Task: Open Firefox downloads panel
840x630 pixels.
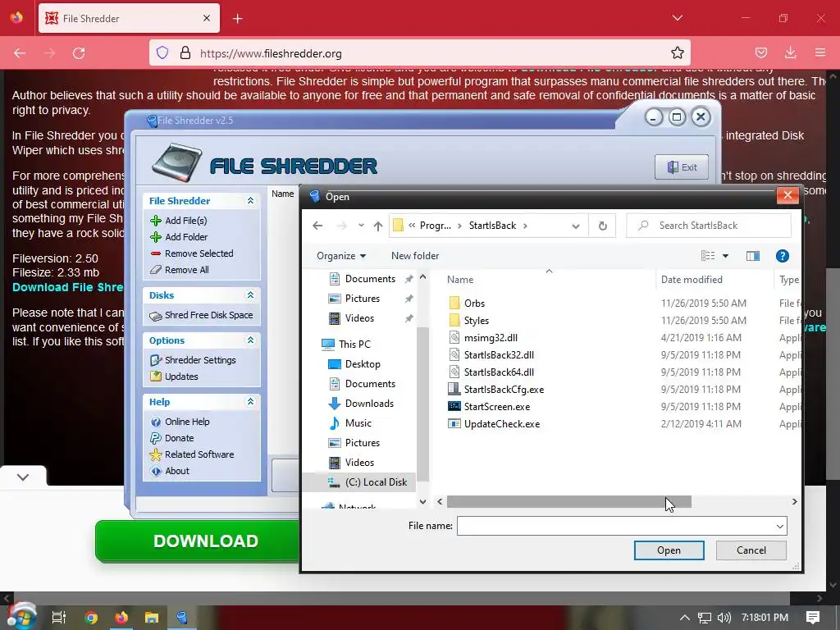Action: [790, 52]
